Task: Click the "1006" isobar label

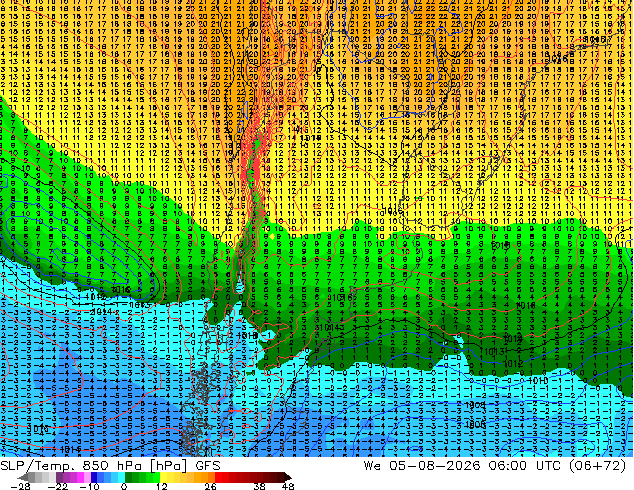Action: click(476, 425)
